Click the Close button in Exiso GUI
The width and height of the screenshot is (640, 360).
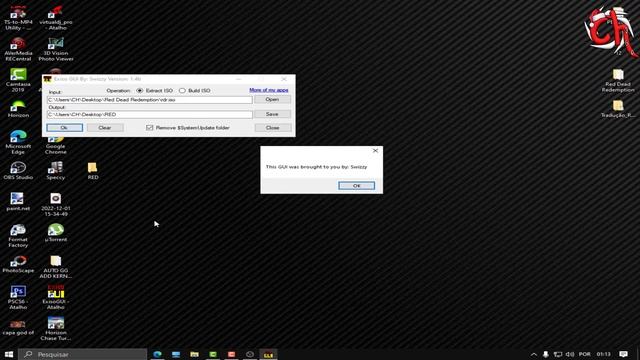click(x=273, y=128)
